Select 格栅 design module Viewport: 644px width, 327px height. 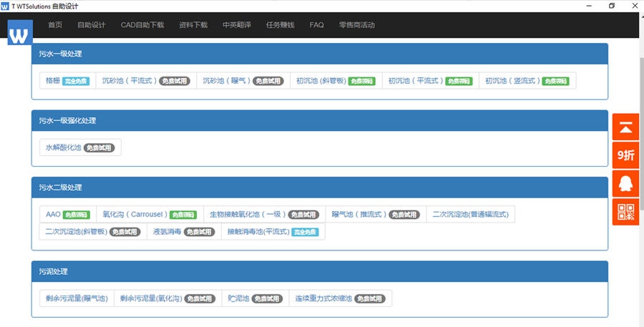point(68,81)
